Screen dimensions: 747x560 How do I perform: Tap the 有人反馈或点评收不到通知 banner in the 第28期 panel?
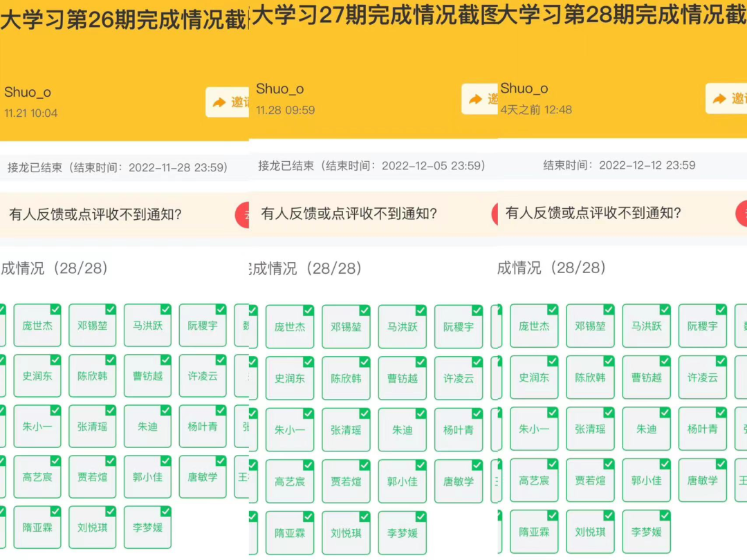(593, 213)
